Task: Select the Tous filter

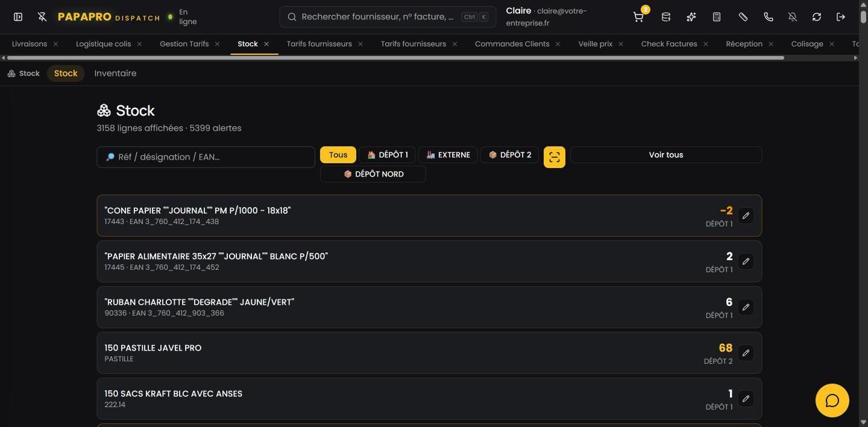Action: pos(338,155)
